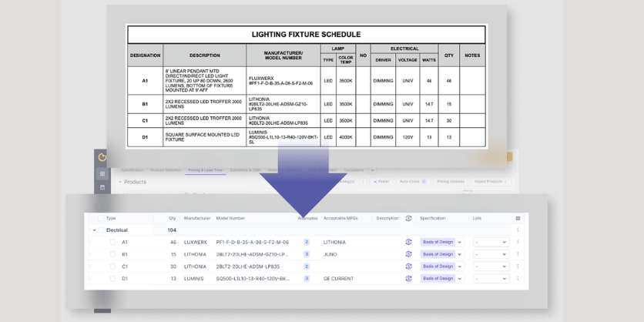Sort by Manufacturer column header
This screenshot has width=644, height=322.
tap(197, 218)
